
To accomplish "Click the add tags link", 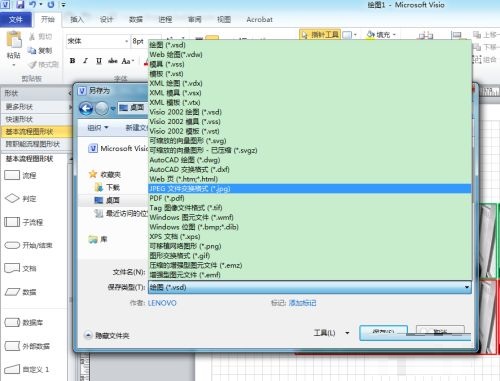I will pos(302,303).
